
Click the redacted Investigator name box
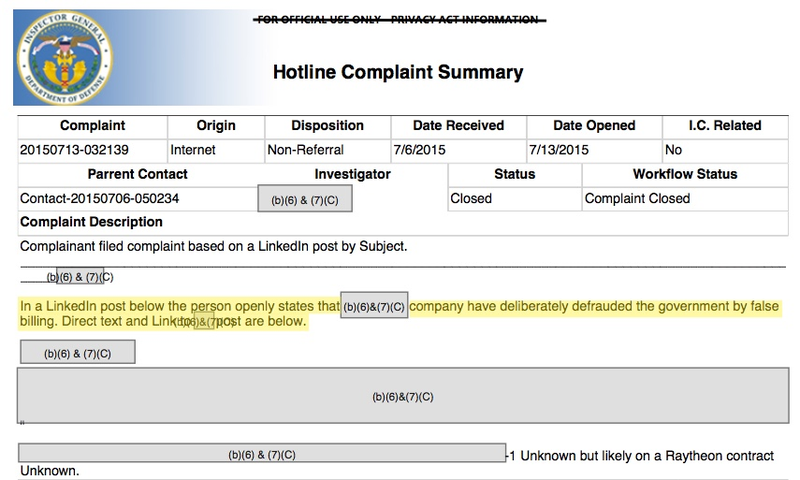[x=305, y=198]
